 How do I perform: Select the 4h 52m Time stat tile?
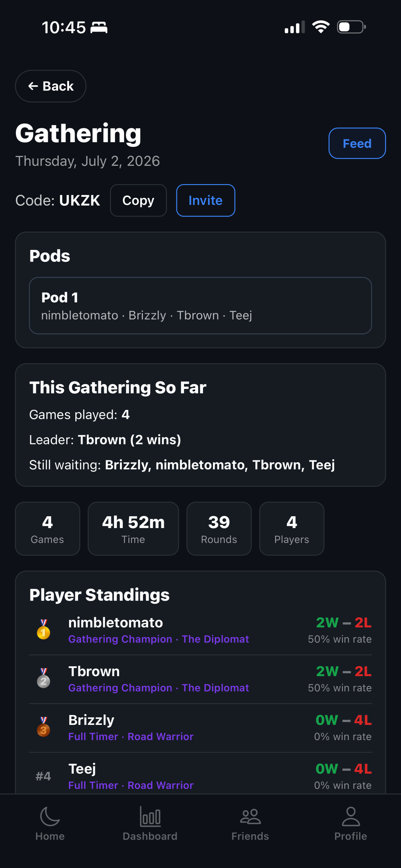(x=133, y=529)
